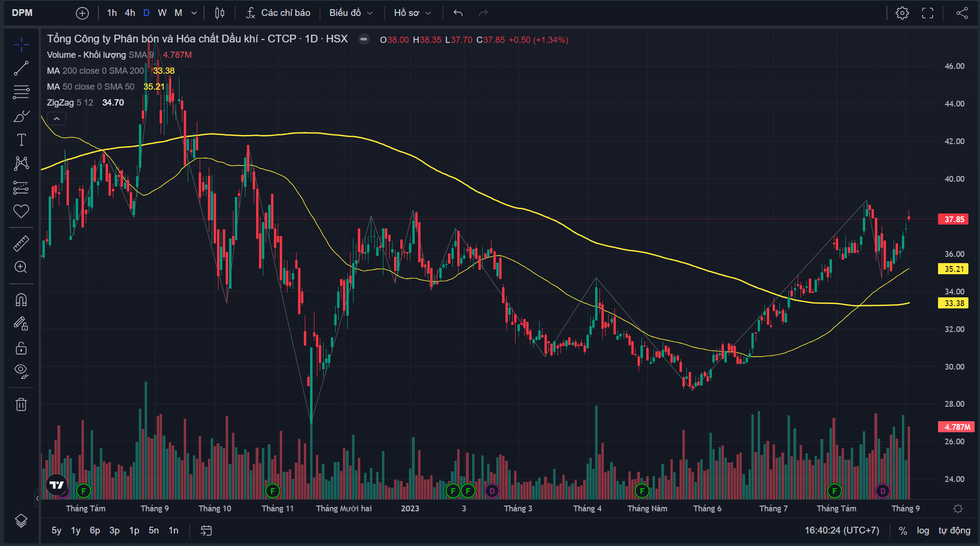Click the trash remove drawings icon

click(x=21, y=404)
